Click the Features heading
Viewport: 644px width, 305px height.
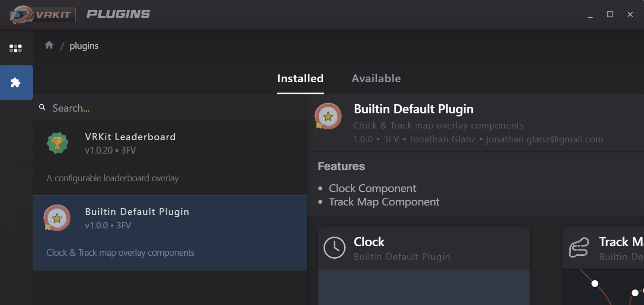pos(341,166)
